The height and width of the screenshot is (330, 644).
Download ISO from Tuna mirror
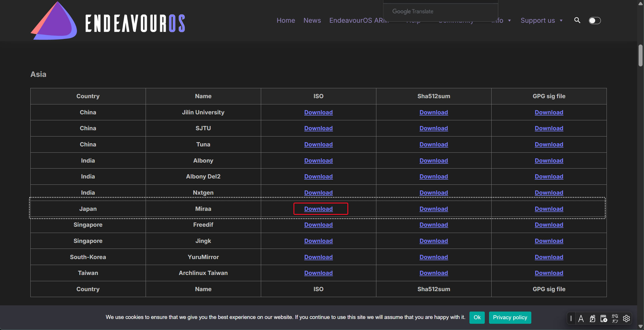click(318, 144)
